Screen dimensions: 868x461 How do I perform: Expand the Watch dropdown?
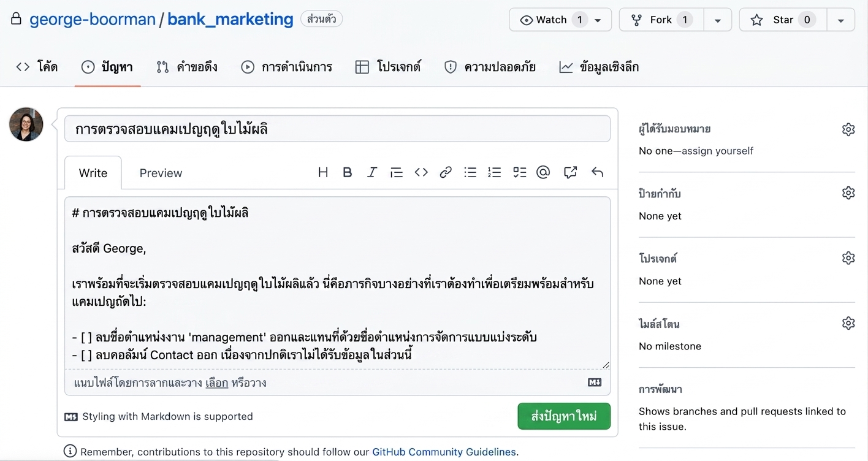pos(560,20)
